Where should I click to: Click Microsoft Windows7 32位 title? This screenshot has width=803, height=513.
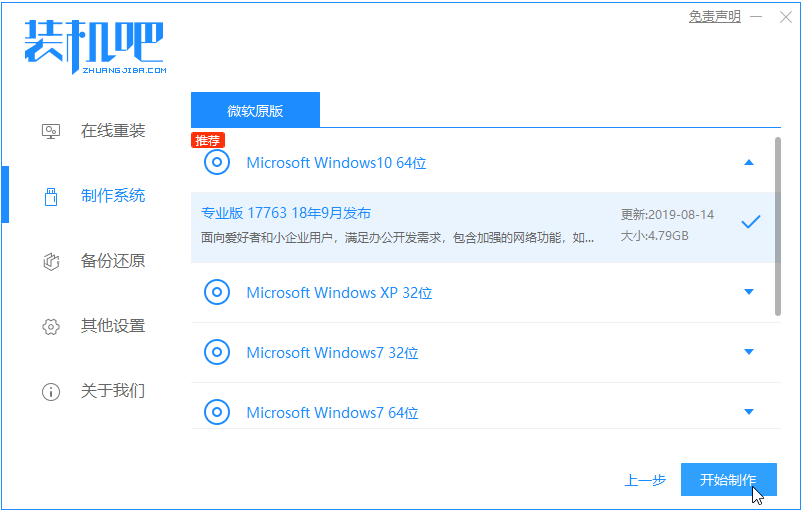pos(332,352)
